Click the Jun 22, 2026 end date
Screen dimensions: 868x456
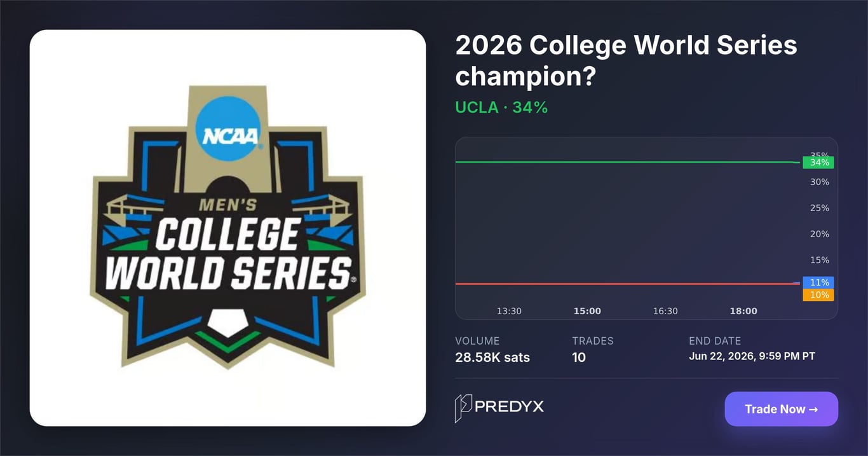tap(752, 356)
